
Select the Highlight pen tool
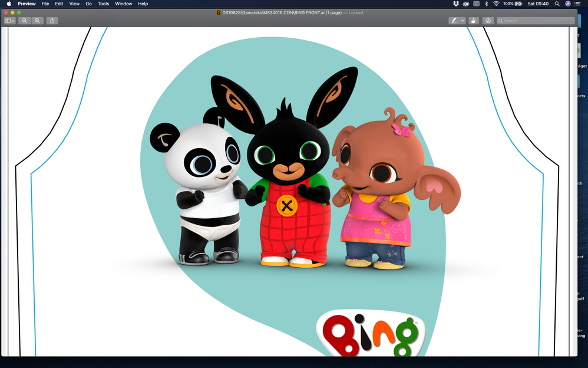pos(454,21)
